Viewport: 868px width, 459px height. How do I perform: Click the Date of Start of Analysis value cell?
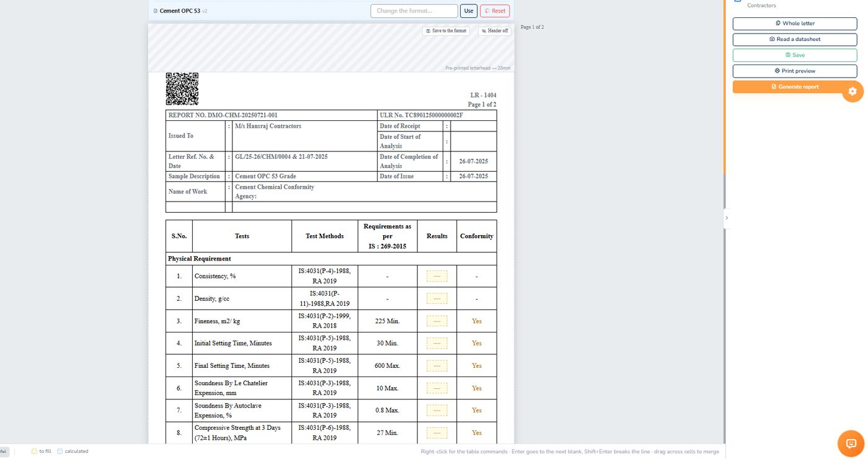point(474,141)
